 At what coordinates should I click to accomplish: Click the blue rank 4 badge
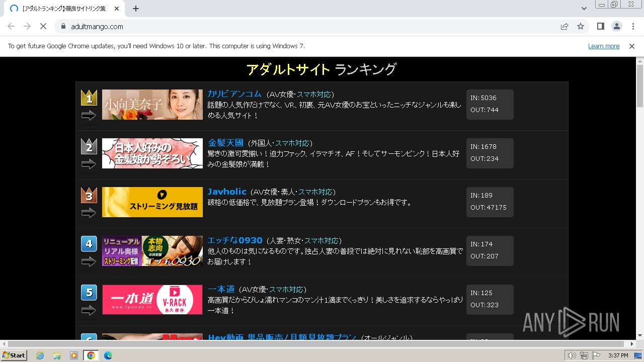(x=89, y=244)
